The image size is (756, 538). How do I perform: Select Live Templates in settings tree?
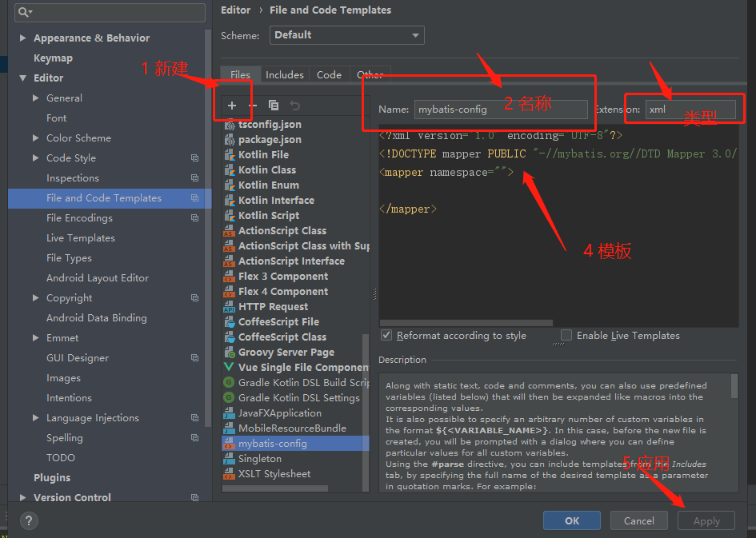(81, 238)
